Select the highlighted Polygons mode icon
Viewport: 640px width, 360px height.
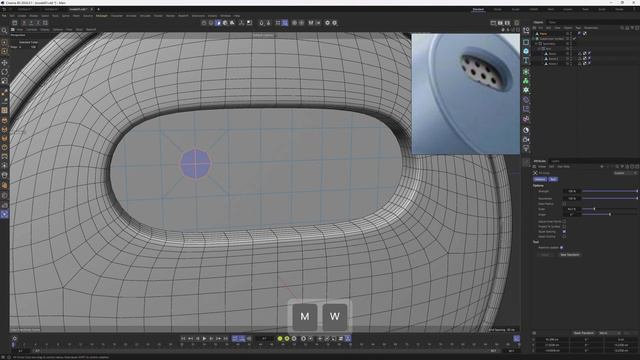click(218, 23)
